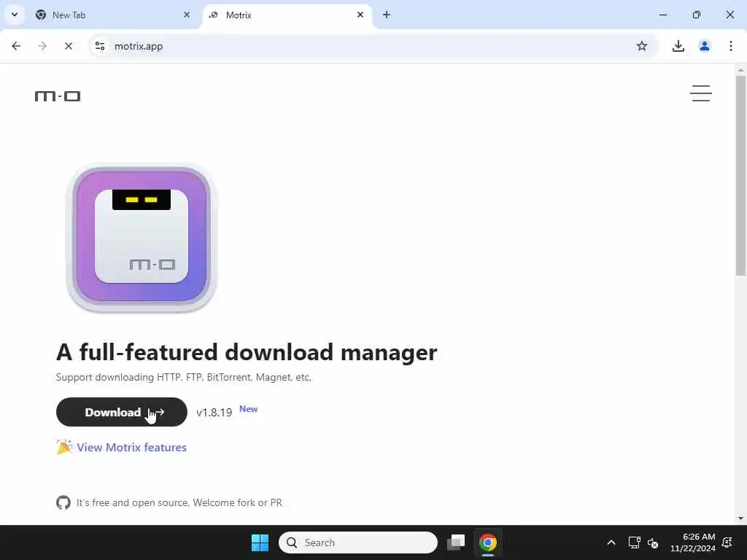747x560 pixels.
Task: Click the GitHub octocat icon
Action: click(x=63, y=502)
